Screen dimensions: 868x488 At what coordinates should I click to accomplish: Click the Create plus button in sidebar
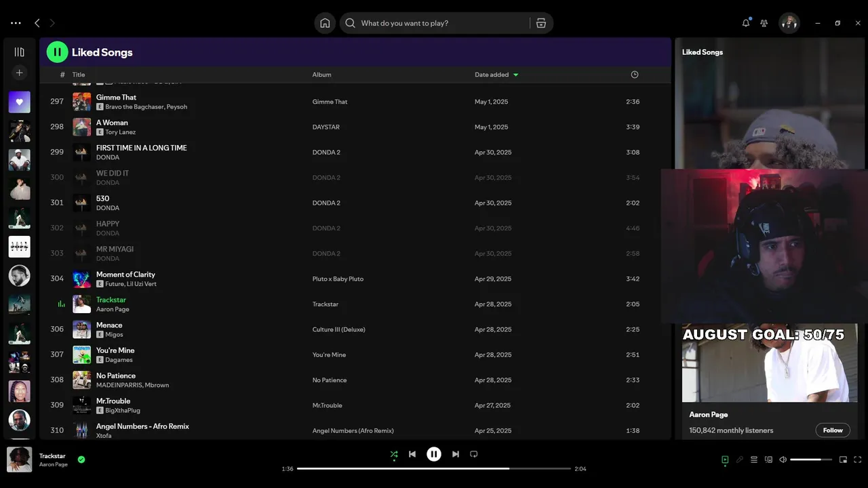[x=19, y=73]
